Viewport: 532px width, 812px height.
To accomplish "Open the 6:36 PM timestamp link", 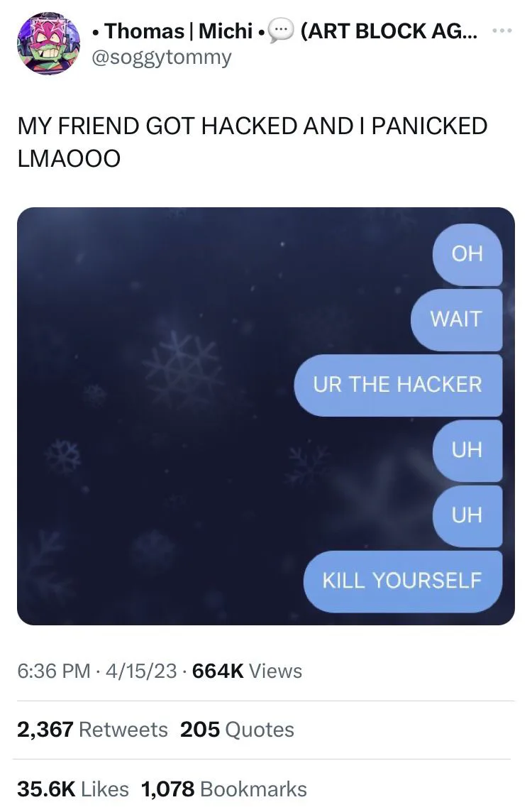I will coord(54,671).
